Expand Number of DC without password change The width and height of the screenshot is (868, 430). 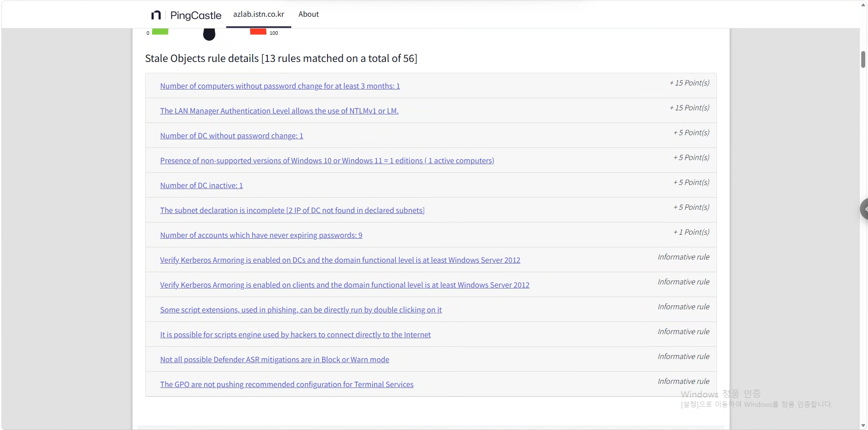232,136
